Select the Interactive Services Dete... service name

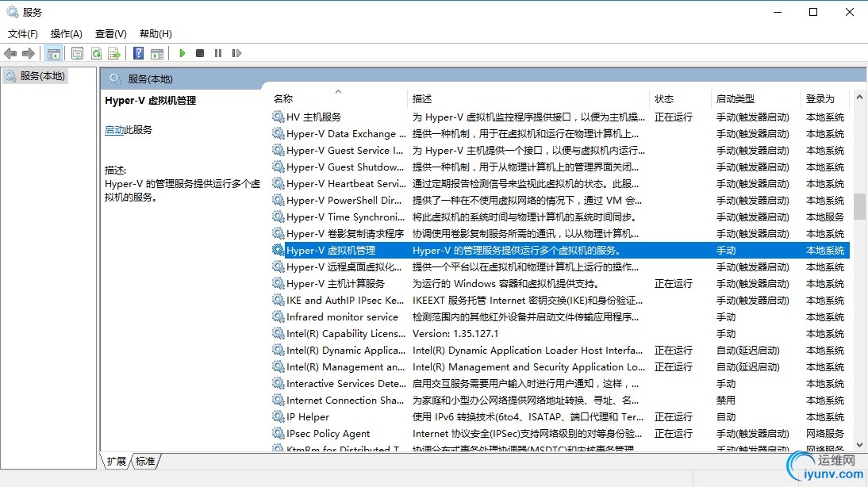[x=346, y=384]
